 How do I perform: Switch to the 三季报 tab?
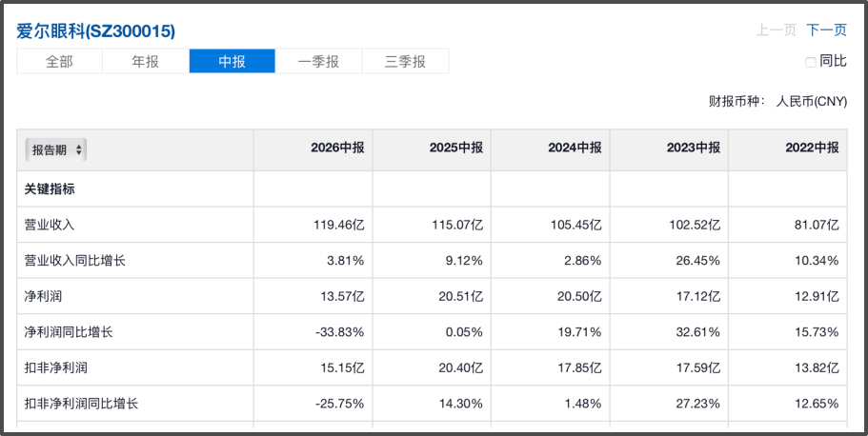406,62
